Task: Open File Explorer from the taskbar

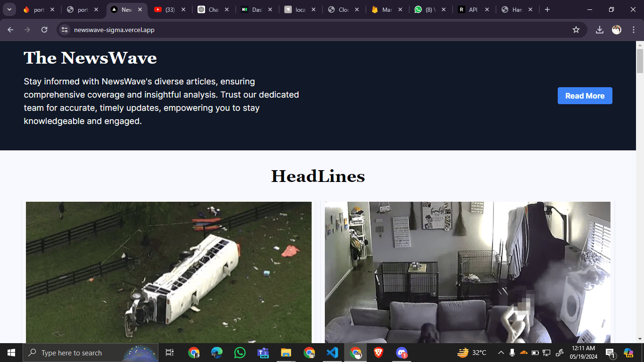Action: coord(286,353)
